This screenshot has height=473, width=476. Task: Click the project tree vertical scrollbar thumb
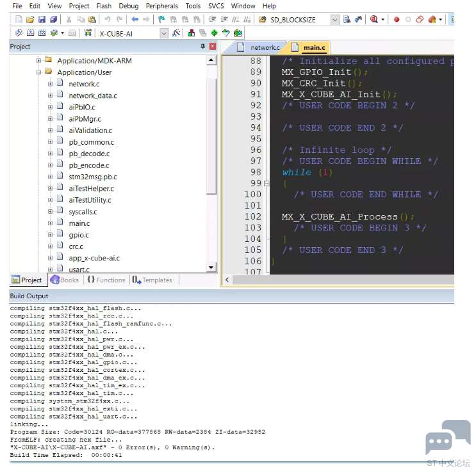click(x=211, y=136)
